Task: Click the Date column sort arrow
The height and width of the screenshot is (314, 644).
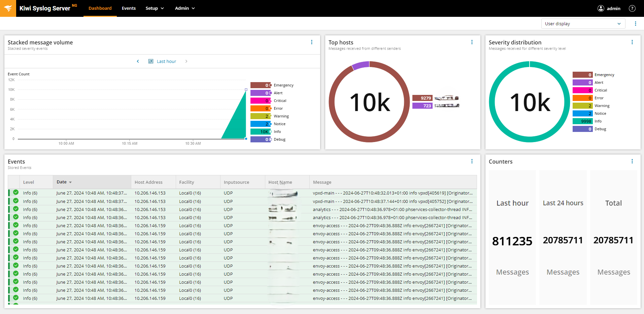Action: (70, 182)
